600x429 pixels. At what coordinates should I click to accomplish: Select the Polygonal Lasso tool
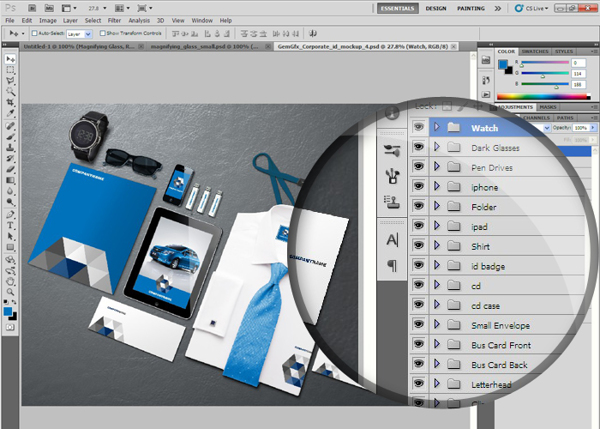coord(10,81)
